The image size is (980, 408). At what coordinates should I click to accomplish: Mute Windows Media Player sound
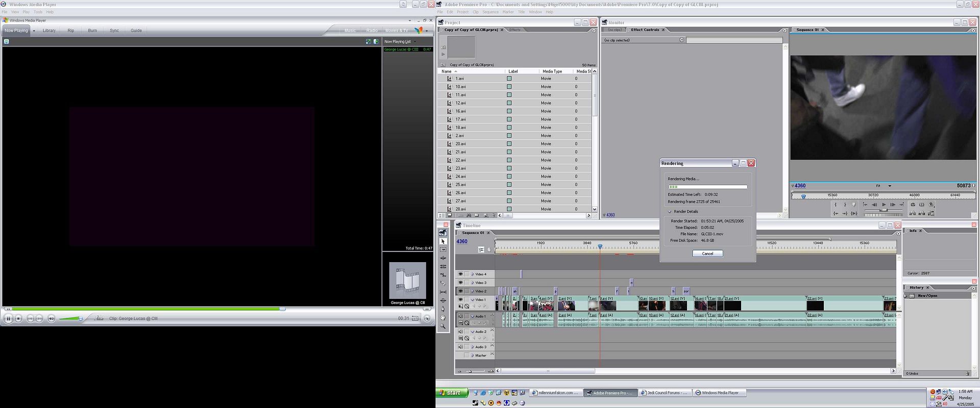click(x=51, y=318)
